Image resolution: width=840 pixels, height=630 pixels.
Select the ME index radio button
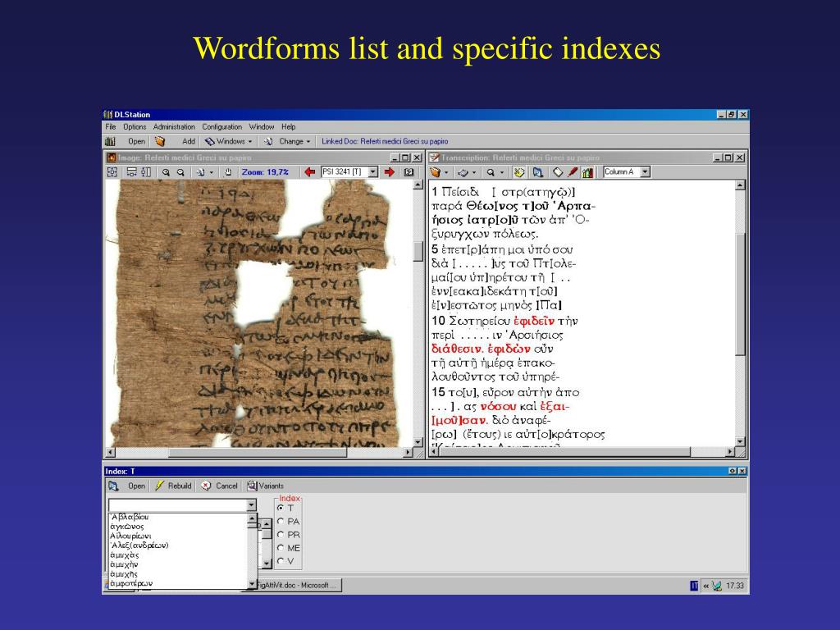point(281,548)
